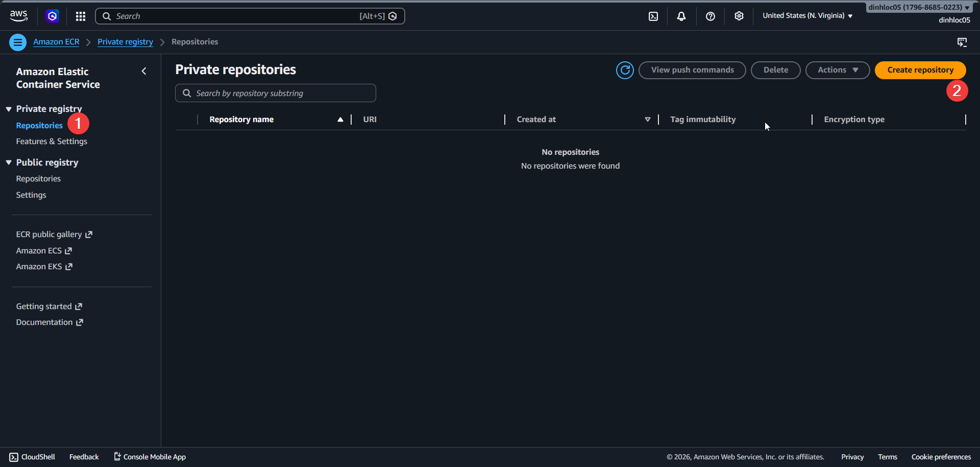Open the notifications bell icon
The image size is (980, 467).
682,16
